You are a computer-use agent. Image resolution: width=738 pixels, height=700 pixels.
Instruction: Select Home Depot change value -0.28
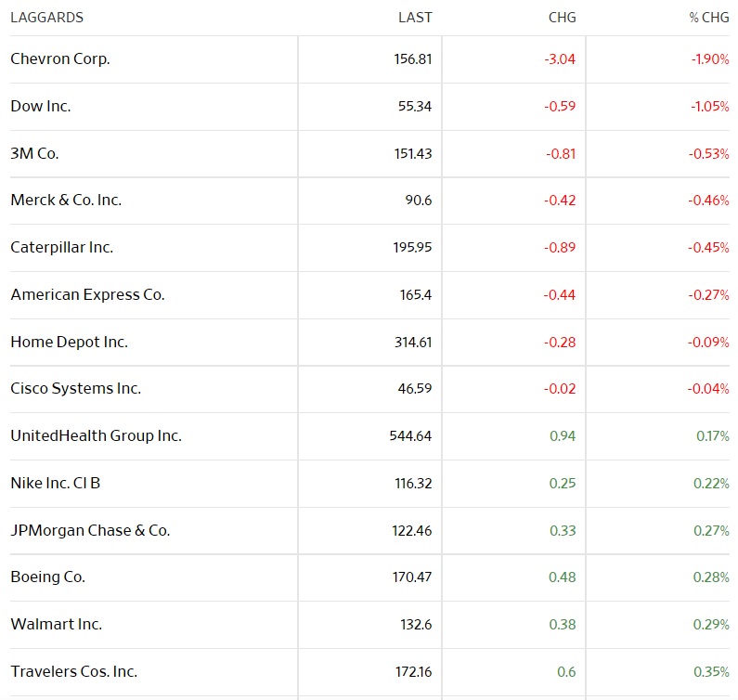click(560, 343)
